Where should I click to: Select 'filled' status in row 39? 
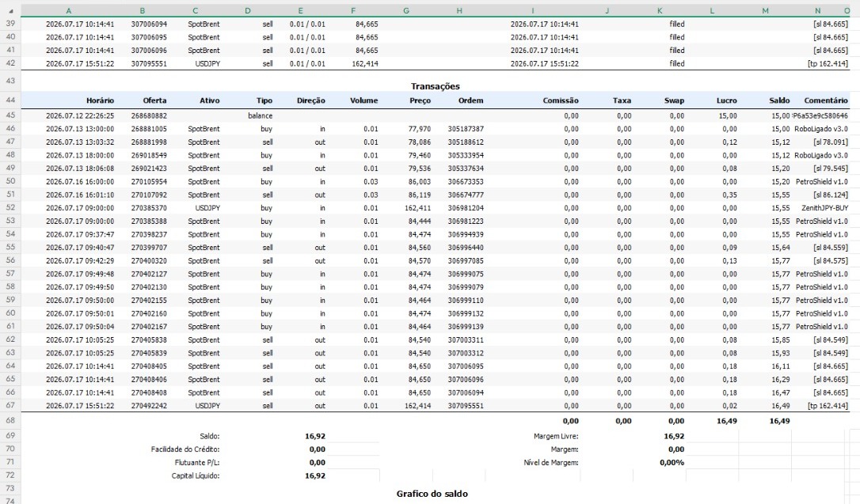[x=677, y=25]
